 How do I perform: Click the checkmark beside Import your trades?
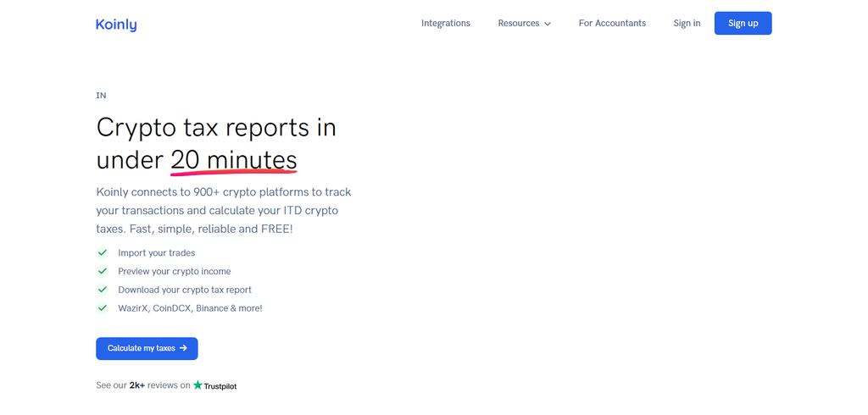pyautogui.click(x=102, y=253)
